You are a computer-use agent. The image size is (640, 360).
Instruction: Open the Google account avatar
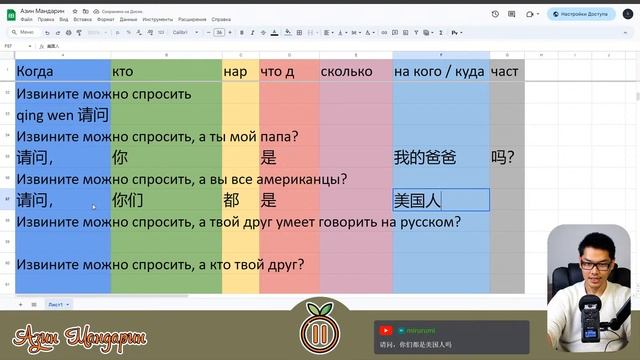(628, 14)
